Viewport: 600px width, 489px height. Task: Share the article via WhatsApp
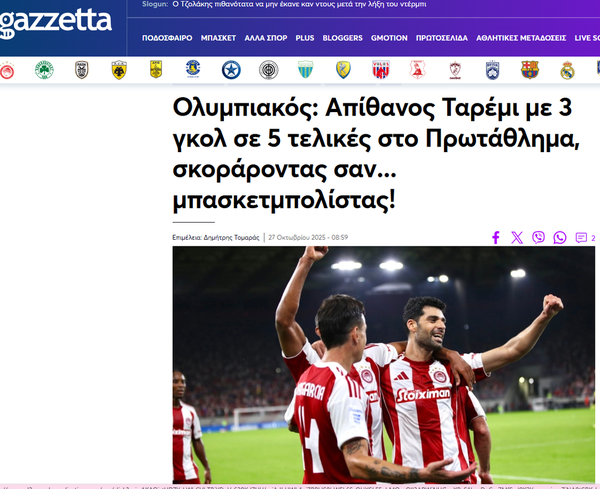560,238
